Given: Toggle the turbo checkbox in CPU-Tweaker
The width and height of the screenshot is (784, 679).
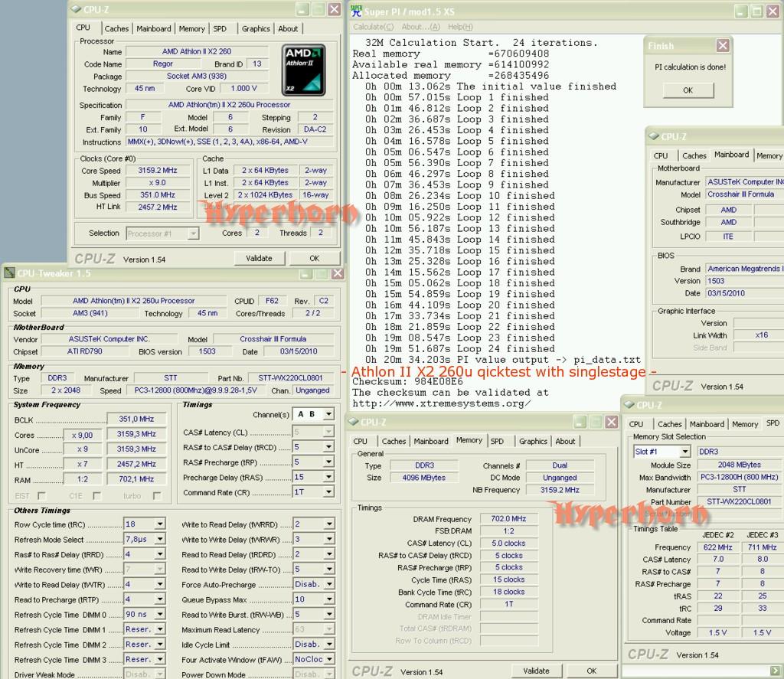Looking at the screenshot, I should [x=157, y=495].
